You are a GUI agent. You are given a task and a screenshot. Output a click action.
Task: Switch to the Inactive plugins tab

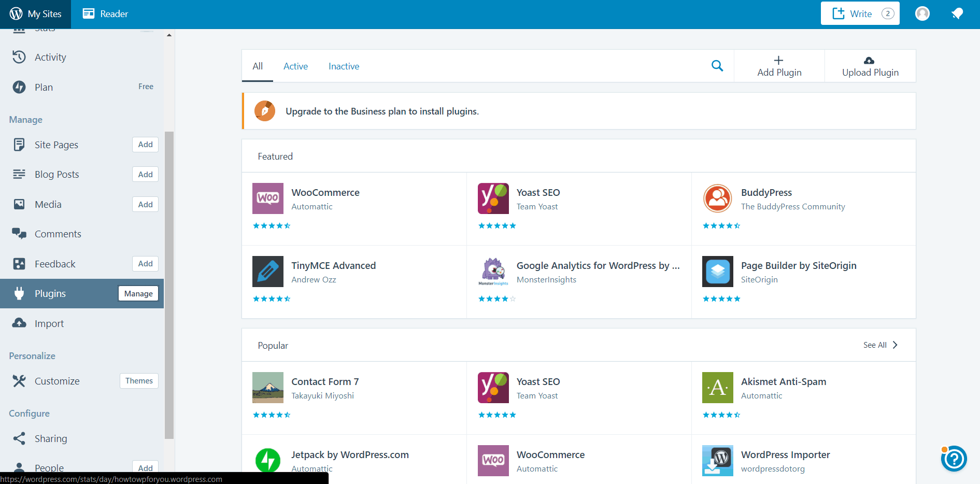coord(344,66)
